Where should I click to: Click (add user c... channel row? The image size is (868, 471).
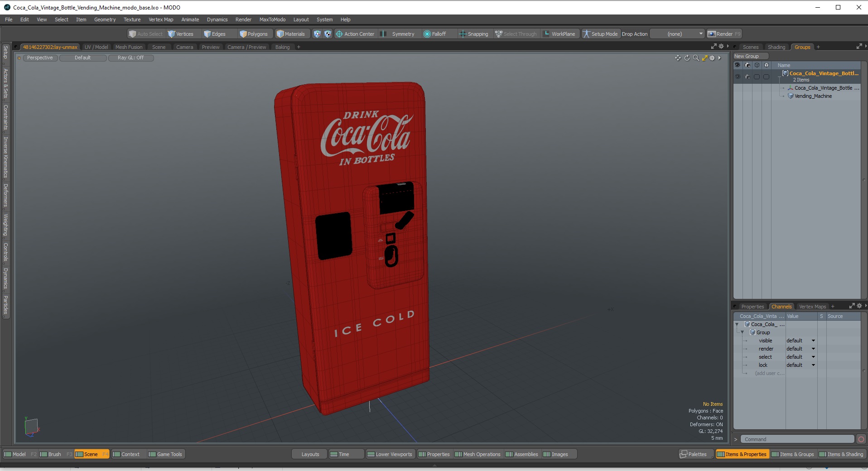(x=769, y=373)
